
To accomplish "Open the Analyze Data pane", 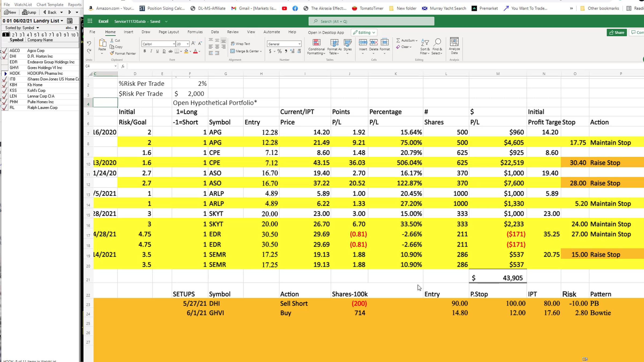I will click(454, 46).
